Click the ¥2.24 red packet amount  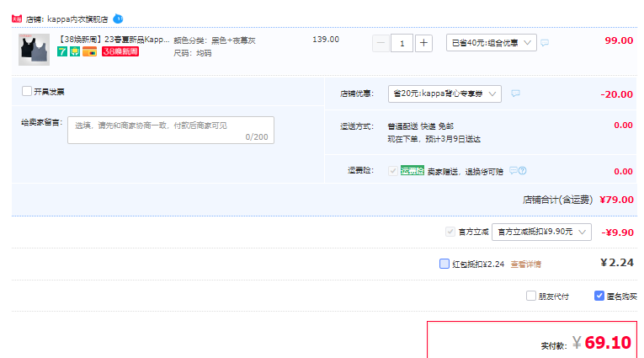coord(617,263)
